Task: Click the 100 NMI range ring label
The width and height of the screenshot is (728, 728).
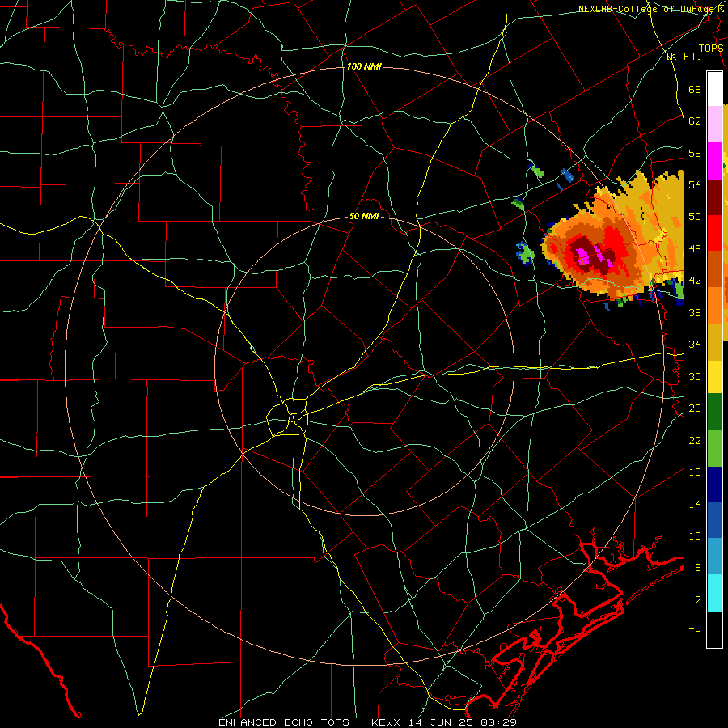Action: (x=364, y=67)
